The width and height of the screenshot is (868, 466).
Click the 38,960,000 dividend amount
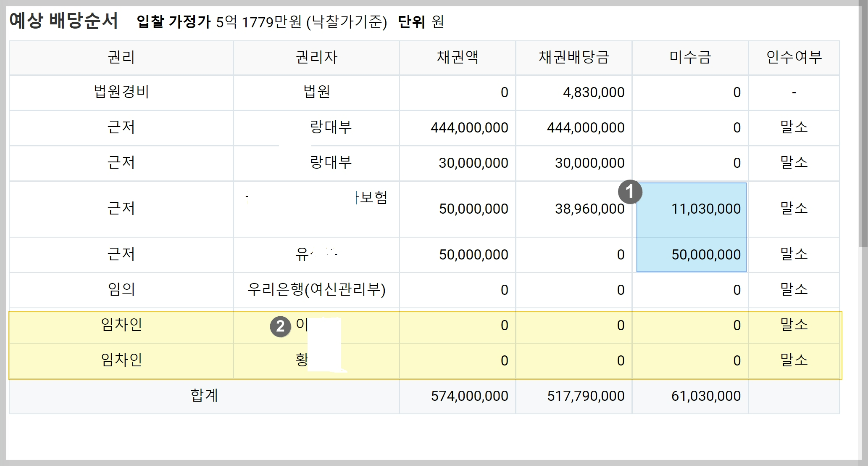point(589,209)
